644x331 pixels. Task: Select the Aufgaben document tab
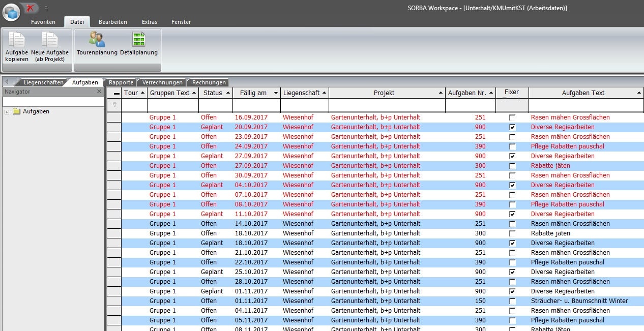pyautogui.click(x=85, y=82)
